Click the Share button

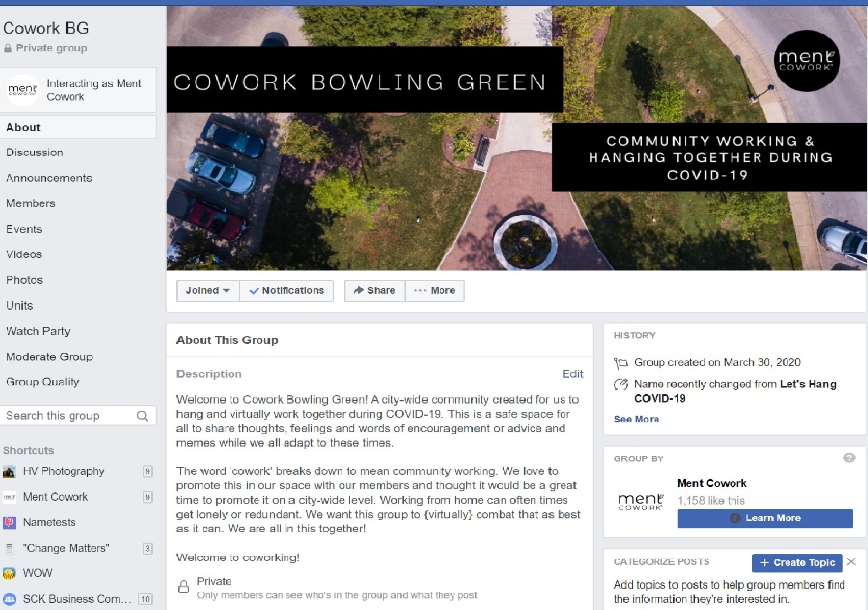click(375, 291)
